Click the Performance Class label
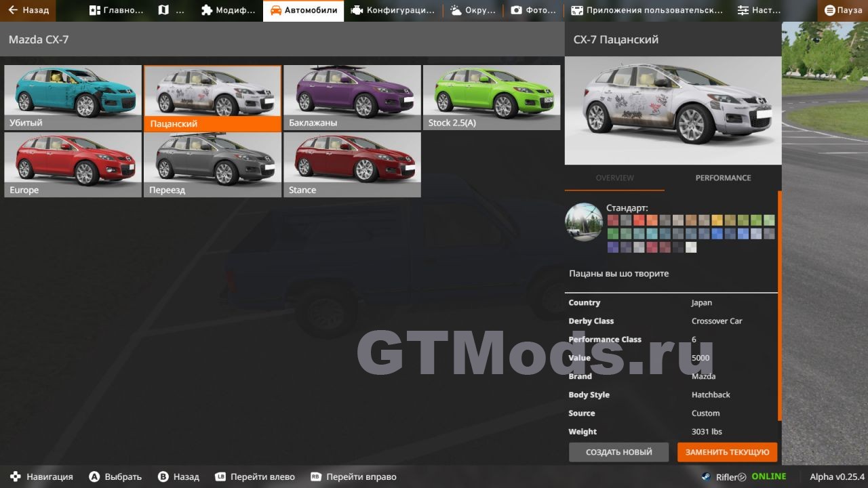 point(605,340)
